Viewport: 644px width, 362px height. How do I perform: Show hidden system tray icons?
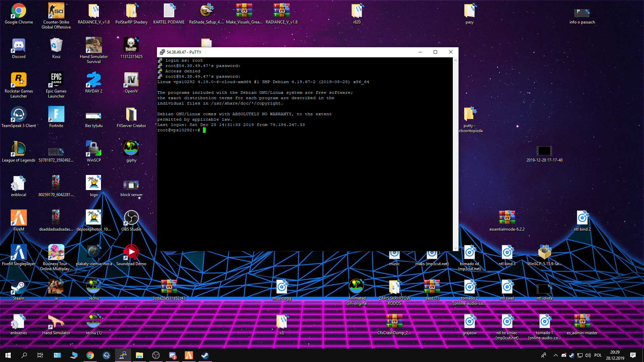pos(556,355)
